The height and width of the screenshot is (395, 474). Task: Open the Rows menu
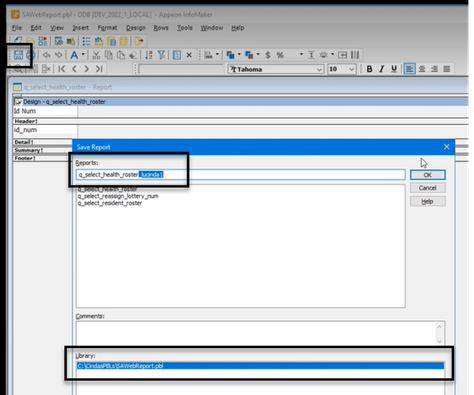click(161, 28)
